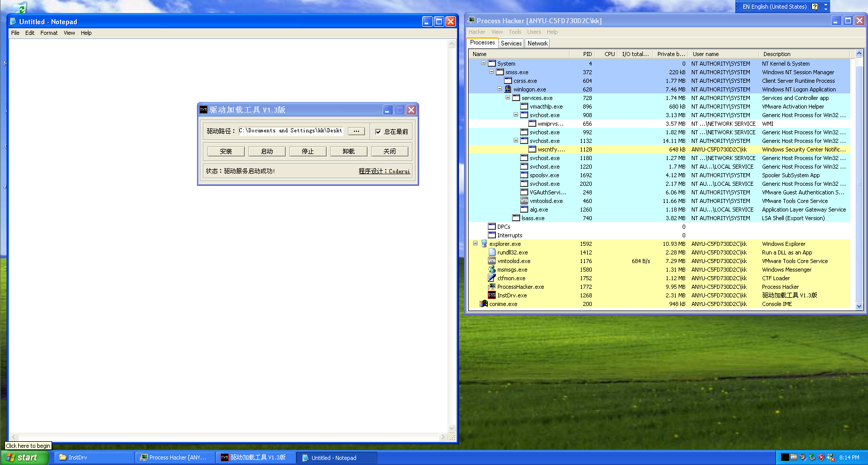Viewport: 868px width, 465px height.
Task: Toggle the 总在最前 always-on-top checkbox
Action: (x=378, y=132)
